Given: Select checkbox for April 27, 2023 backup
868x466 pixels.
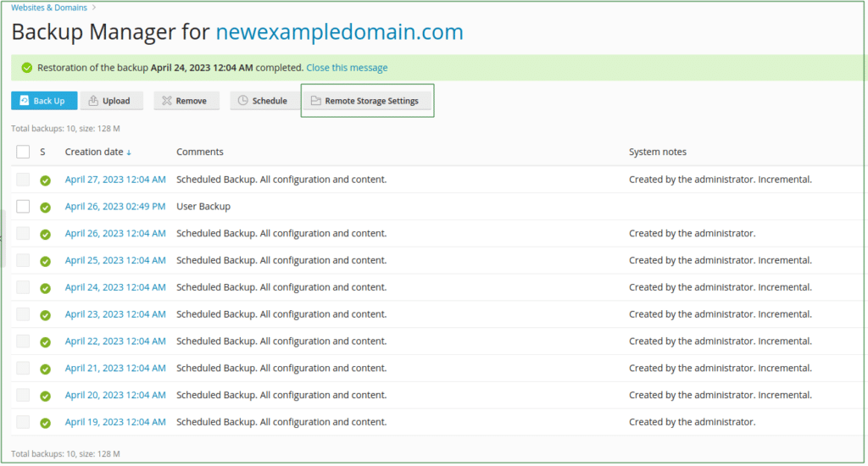Looking at the screenshot, I should [x=23, y=180].
